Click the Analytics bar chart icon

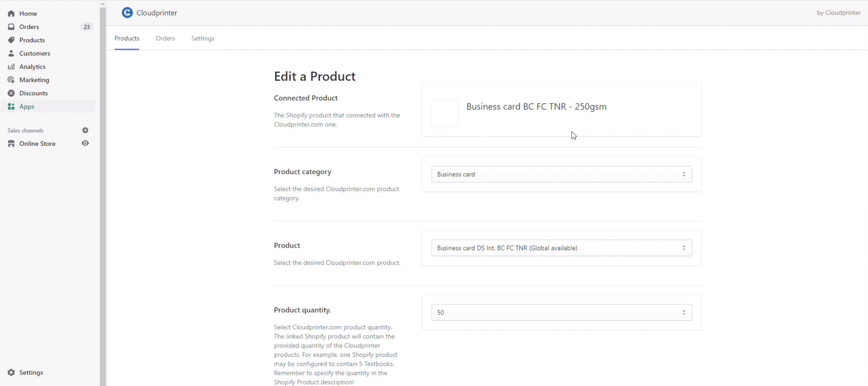[11, 66]
